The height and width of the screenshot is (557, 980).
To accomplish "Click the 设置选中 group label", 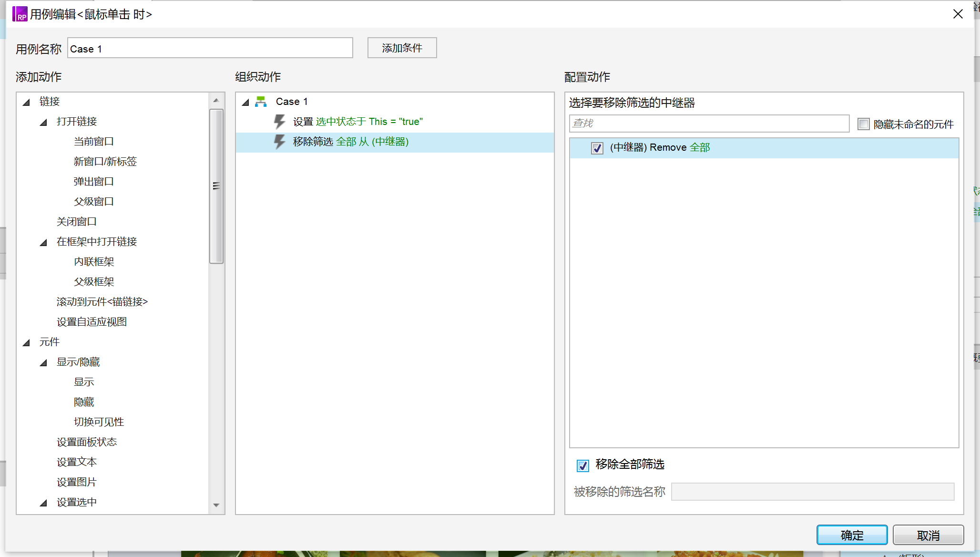I will [77, 502].
